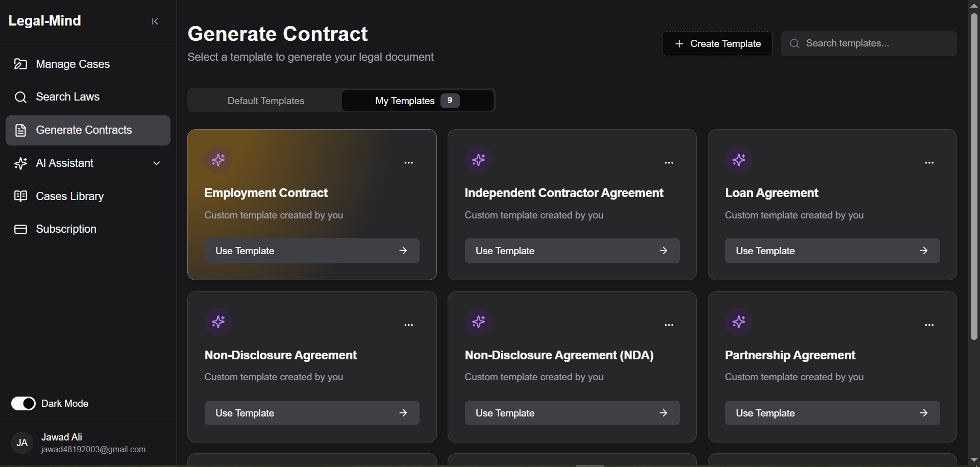
Task: Click the sparkle icon on Partnership Agreement card
Action: click(x=739, y=322)
